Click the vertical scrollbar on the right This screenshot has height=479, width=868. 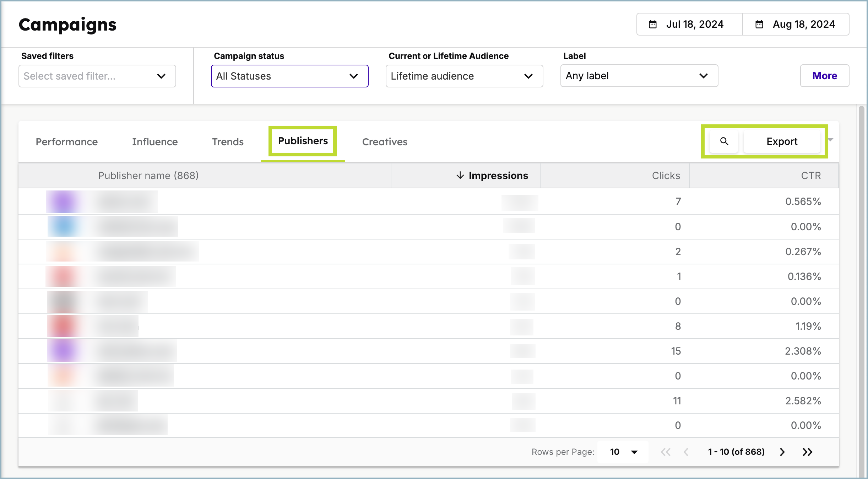pyautogui.click(x=861, y=291)
